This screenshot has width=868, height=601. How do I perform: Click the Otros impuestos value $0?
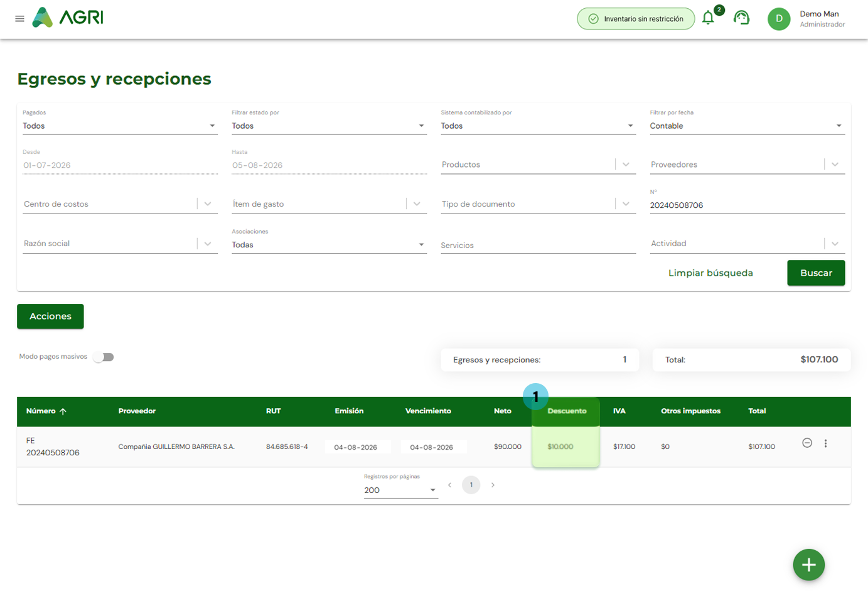tap(665, 447)
